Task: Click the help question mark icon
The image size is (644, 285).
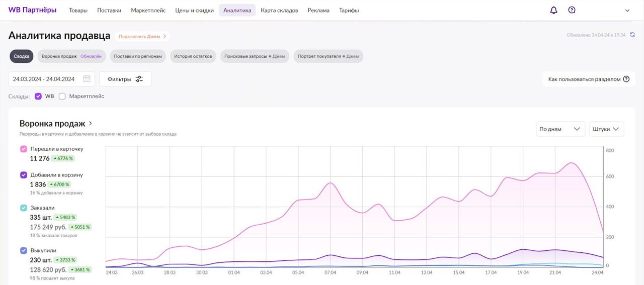Action: (572, 10)
